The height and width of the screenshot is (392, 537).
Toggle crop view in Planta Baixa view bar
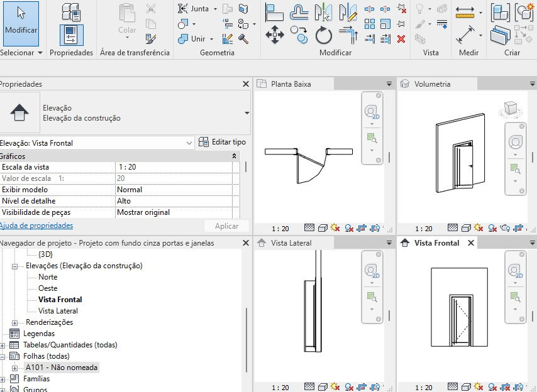362,228
